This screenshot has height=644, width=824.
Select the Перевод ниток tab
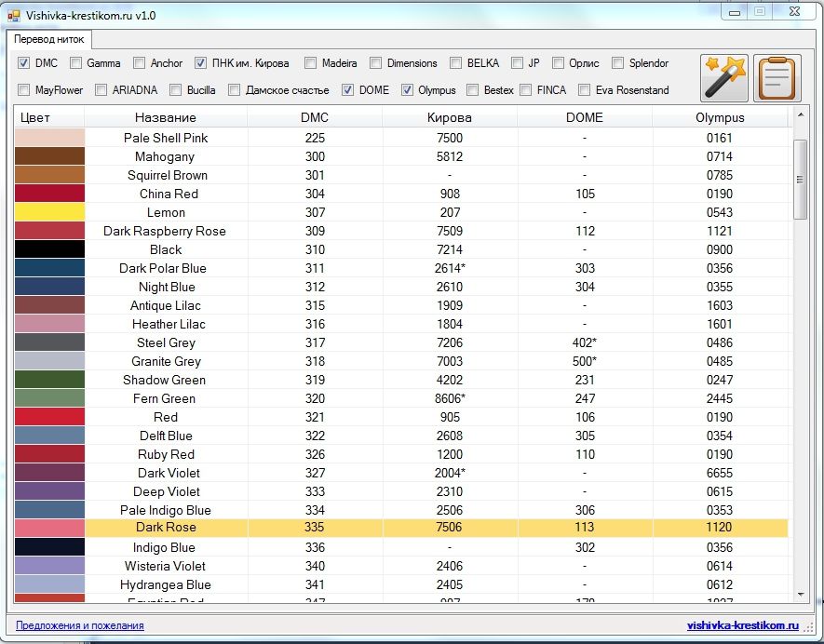tap(48, 39)
